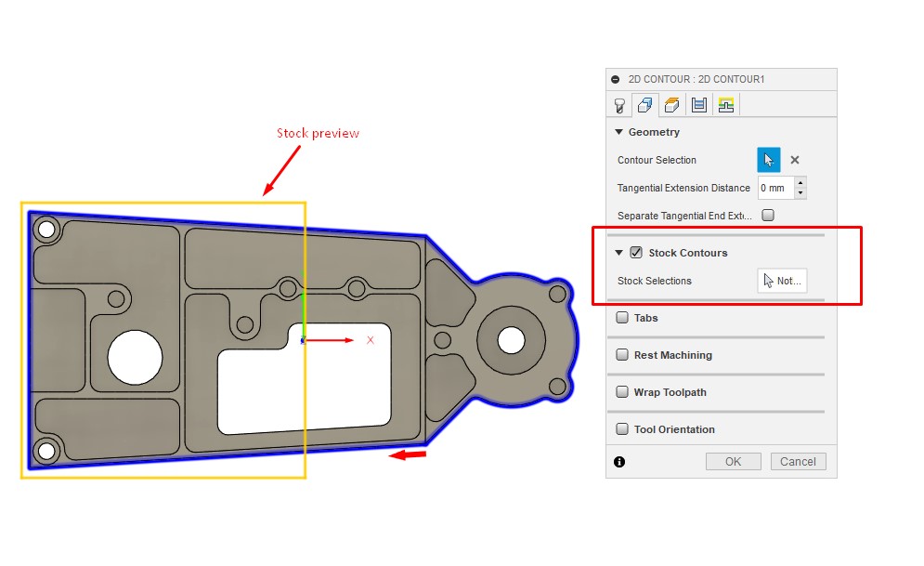Image resolution: width=924 pixels, height=566 pixels.
Task: Increase Tangential Extension Distance with up arrow
Action: click(800, 182)
